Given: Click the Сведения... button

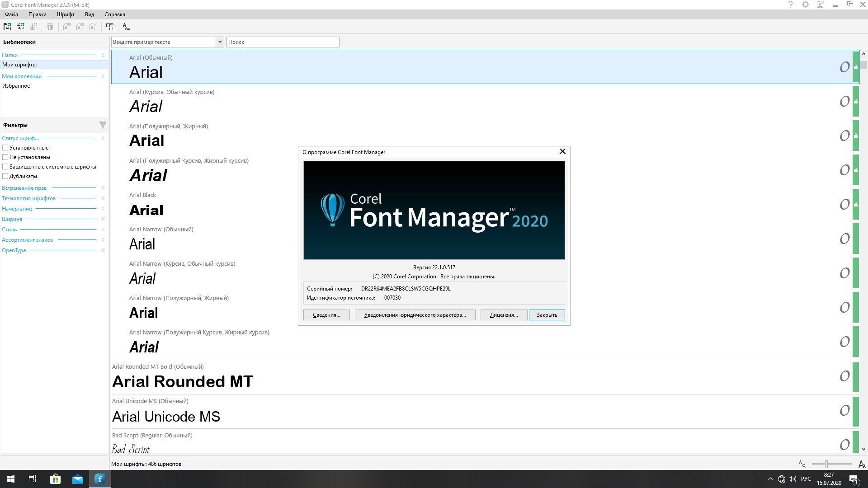Looking at the screenshot, I should [x=326, y=315].
